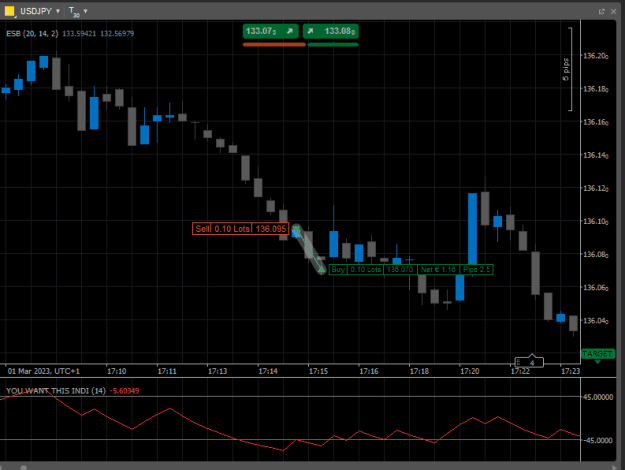Close the USDJPY chart panel
The height and width of the screenshot is (470, 625).
tap(613, 12)
